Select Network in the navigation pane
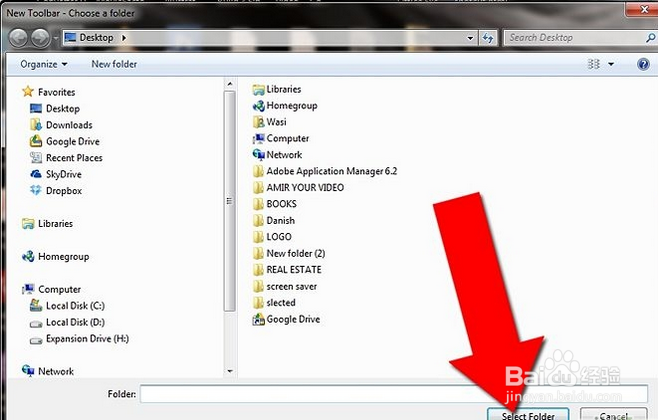658x420 pixels. [x=48, y=371]
